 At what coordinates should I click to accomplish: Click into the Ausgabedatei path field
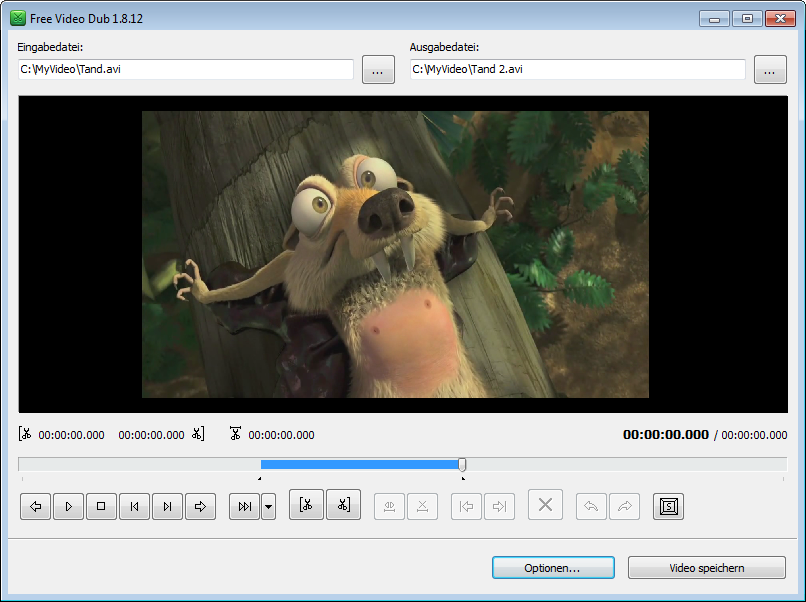[x=577, y=70]
